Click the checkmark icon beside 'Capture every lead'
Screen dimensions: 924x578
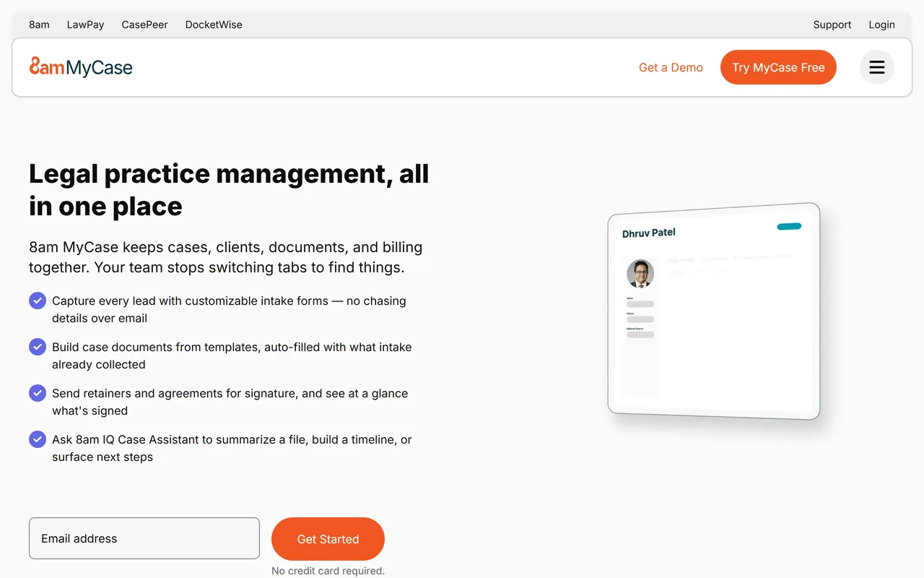pos(38,301)
